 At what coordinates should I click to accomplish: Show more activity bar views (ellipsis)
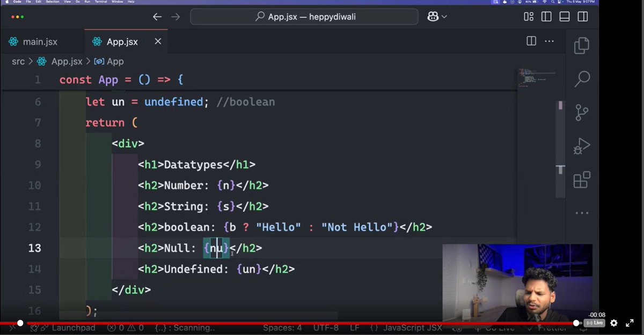[x=582, y=213]
